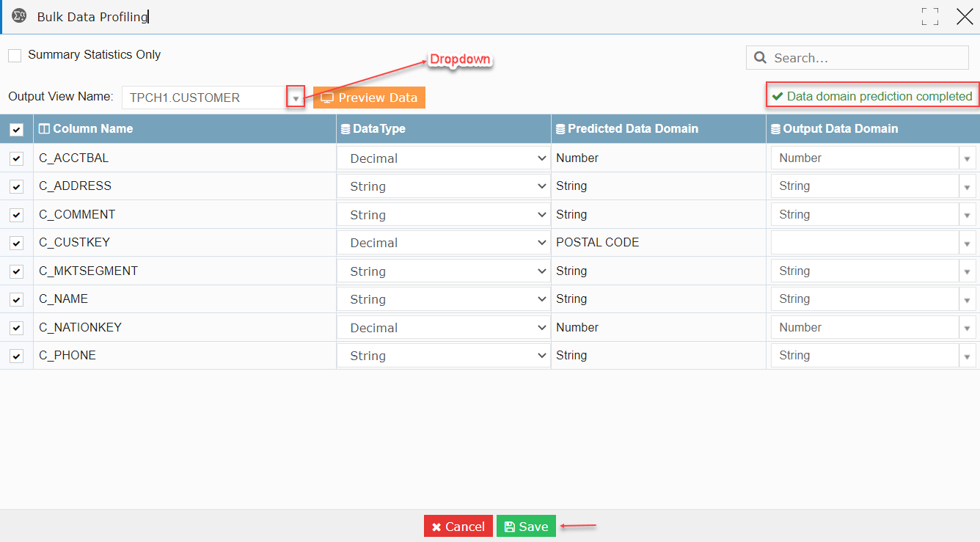Click the list icon in DataType header
Screen dimensions: 980x542
click(345, 128)
